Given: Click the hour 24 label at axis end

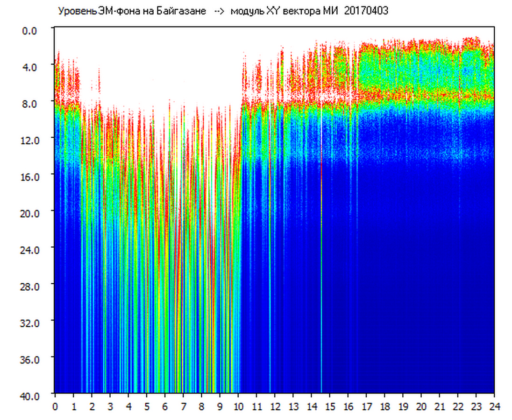Looking at the screenshot, I should point(494,406).
